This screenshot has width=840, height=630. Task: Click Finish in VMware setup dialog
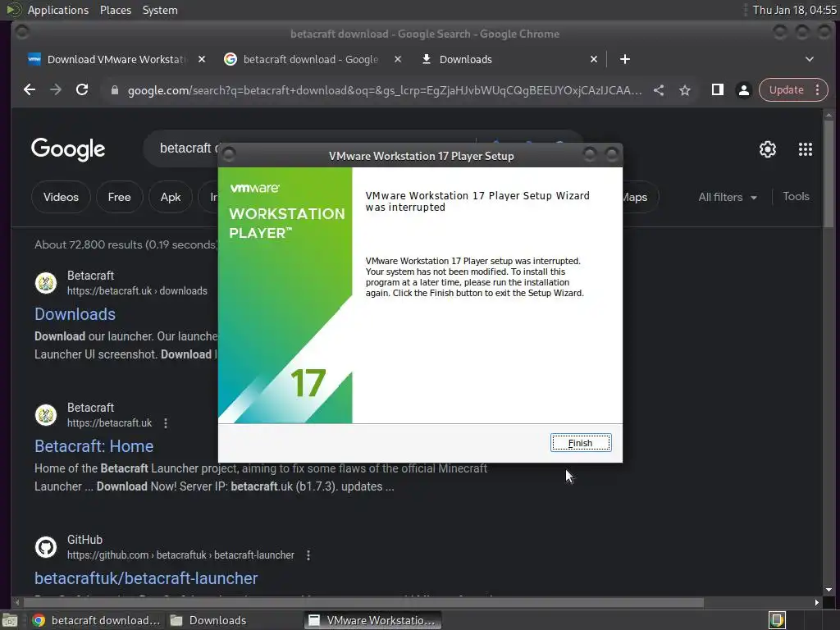pos(581,442)
